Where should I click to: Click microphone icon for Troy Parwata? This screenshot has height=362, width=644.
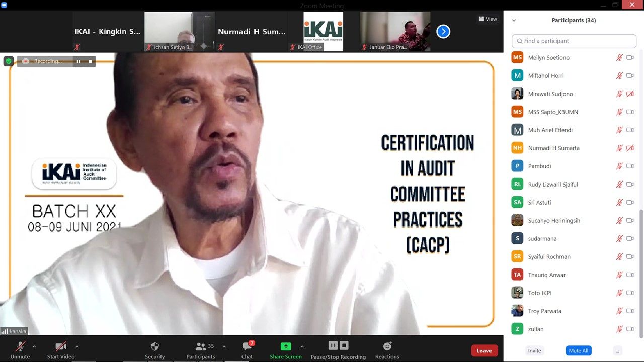(620, 311)
